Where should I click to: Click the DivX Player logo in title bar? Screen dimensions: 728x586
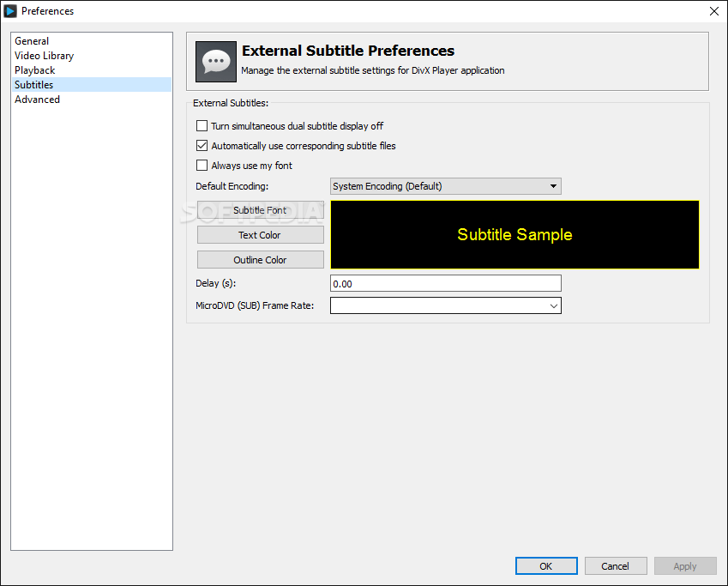[10, 11]
